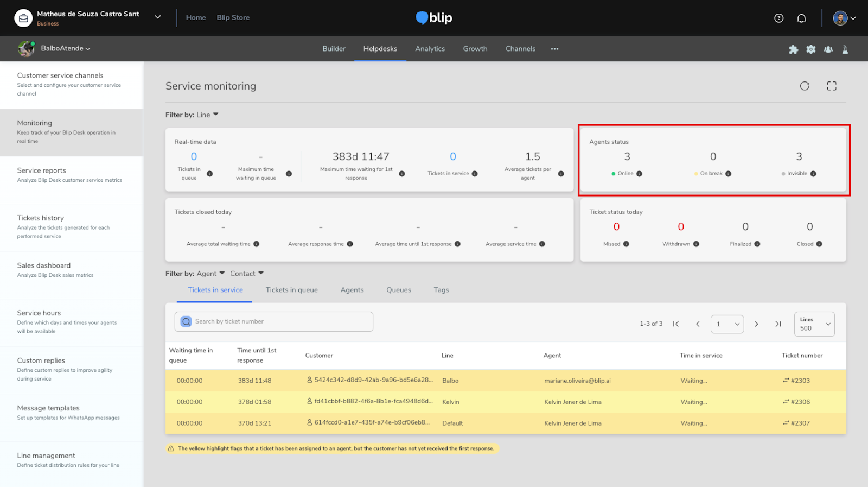This screenshot has height=487, width=868.
Task: Open the settings gear icon
Action: [811, 49]
